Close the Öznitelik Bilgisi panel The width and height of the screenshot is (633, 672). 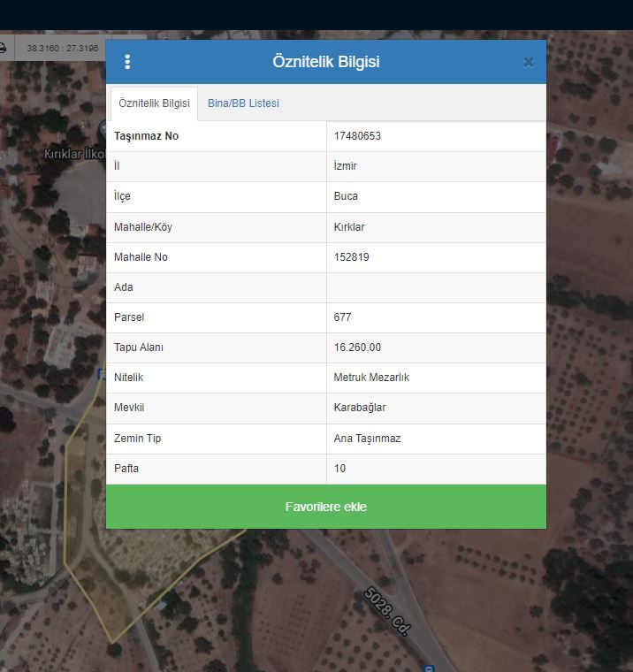pyautogui.click(x=528, y=62)
